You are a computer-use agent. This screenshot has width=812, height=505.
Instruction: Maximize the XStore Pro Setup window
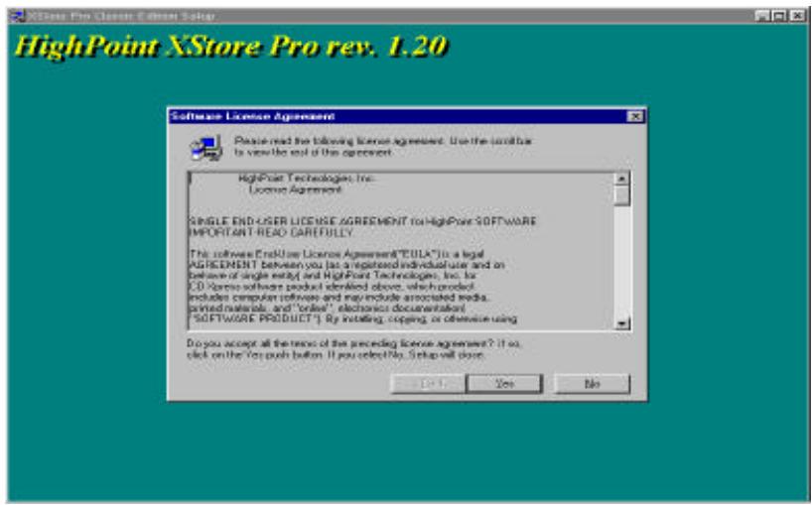779,16
